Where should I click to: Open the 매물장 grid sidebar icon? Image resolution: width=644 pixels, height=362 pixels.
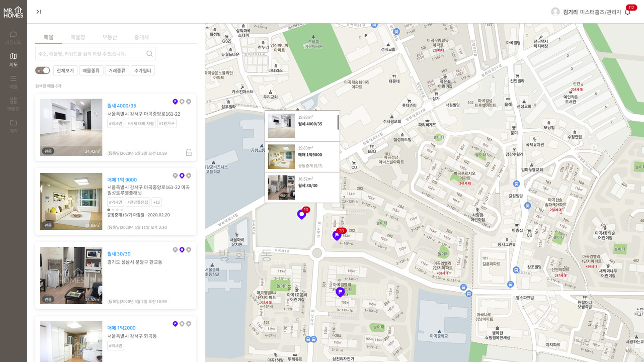pos(13,104)
